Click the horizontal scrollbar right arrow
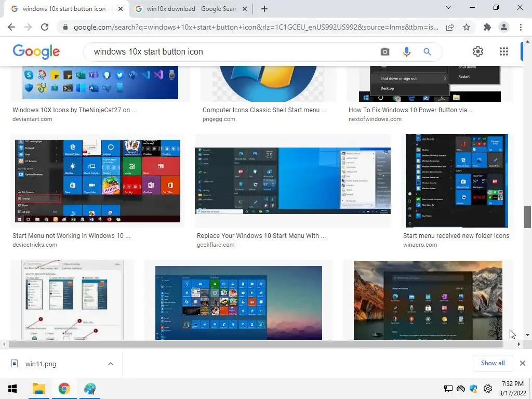This screenshot has width=532, height=399. [518, 344]
